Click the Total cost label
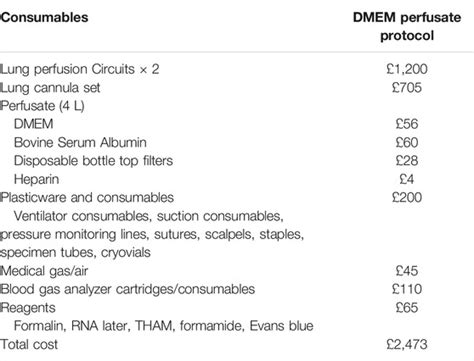Image resolution: width=474 pixels, height=361 pixels. point(29,344)
